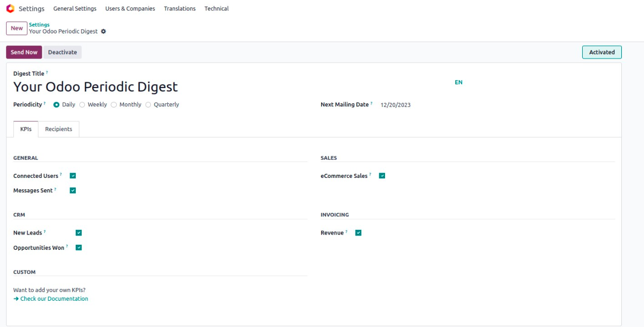Click the text Want to add your own KPIs?

tap(49, 290)
